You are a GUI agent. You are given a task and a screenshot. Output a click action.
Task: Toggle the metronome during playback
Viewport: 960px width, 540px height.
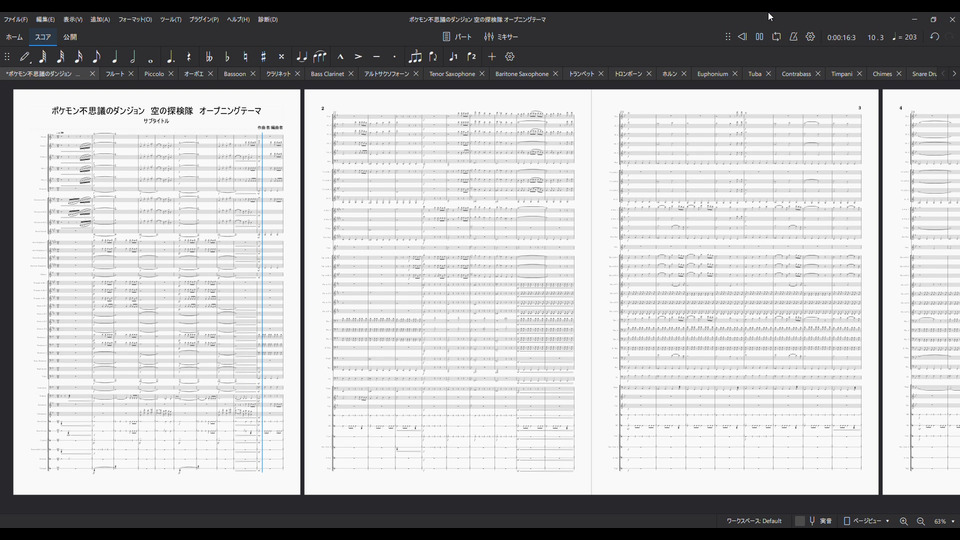pos(793,37)
